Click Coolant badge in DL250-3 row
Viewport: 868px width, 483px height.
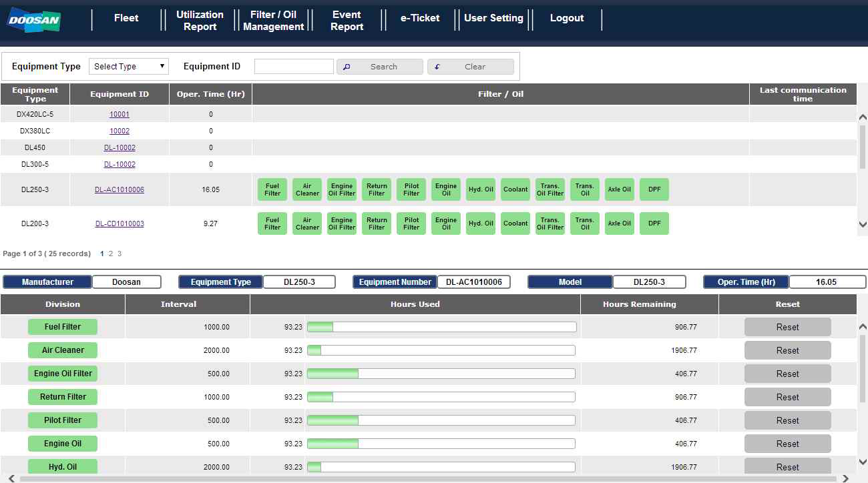point(515,189)
